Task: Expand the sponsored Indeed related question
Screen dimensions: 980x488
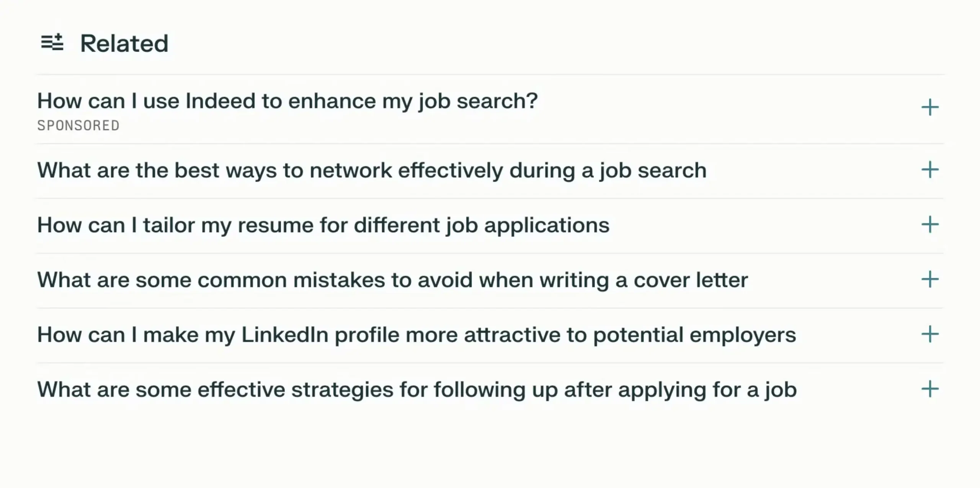Action: click(x=287, y=101)
